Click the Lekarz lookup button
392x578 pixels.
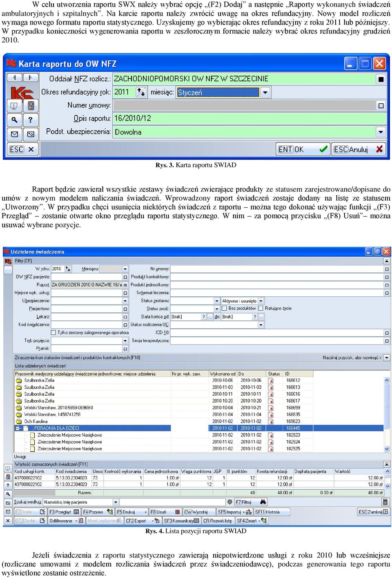pos(125,317)
